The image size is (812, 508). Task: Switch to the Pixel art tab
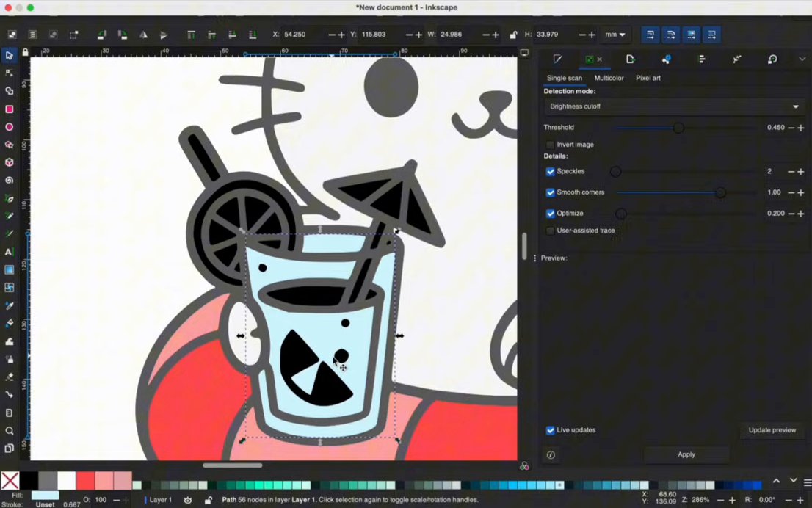point(648,79)
